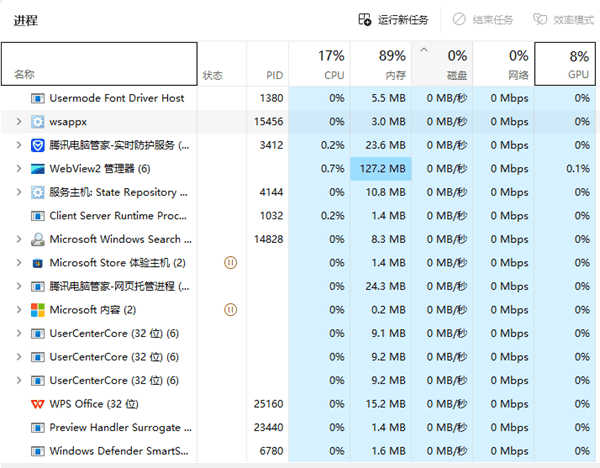Expand Microsoft 内容 (2) group
This screenshot has width=600, height=468.
[18, 310]
